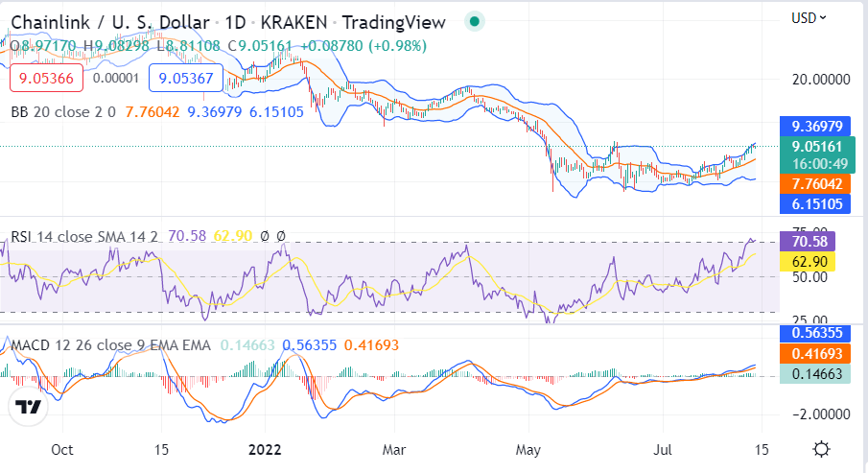
Task: Click the RSI legend value 70.58
Action: (x=187, y=236)
